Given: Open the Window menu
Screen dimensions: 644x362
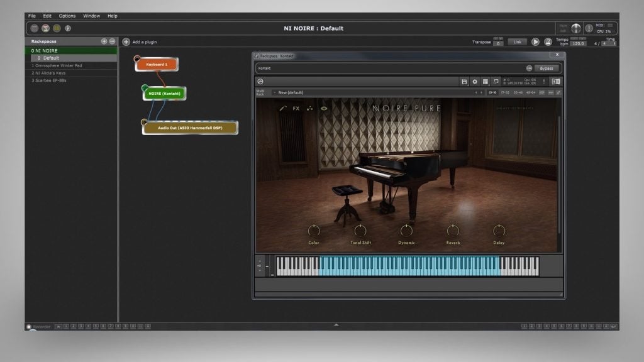Looking at the screenshot, I should (91, 16).
